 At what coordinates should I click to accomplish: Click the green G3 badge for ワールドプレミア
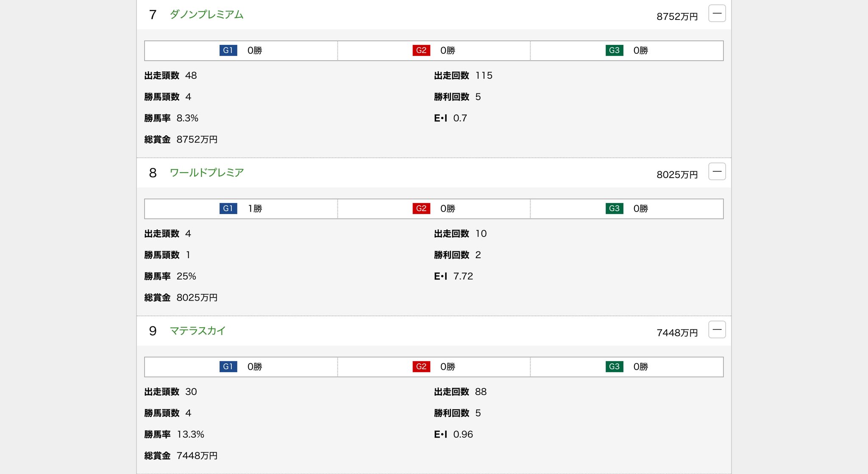tap(614, 209)
